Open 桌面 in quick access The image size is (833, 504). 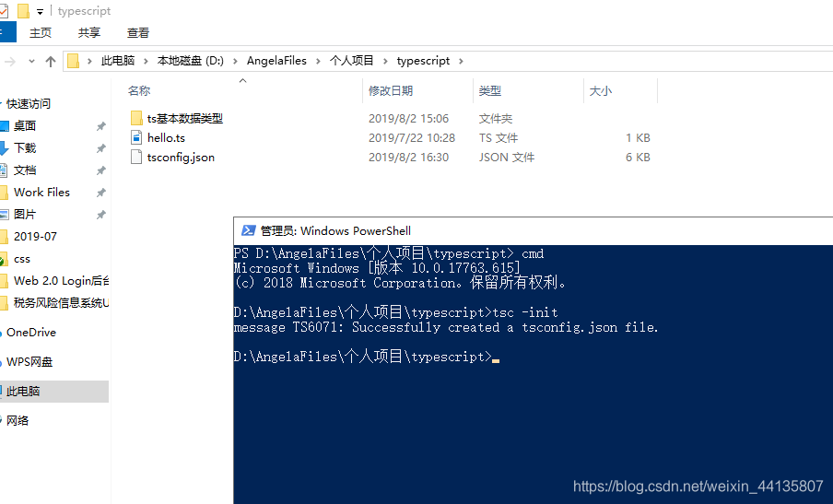25,126
